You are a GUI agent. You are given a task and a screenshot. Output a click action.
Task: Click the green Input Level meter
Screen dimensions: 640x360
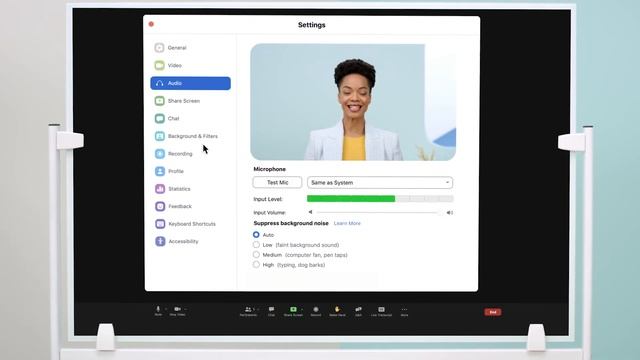tap(380, 199)
